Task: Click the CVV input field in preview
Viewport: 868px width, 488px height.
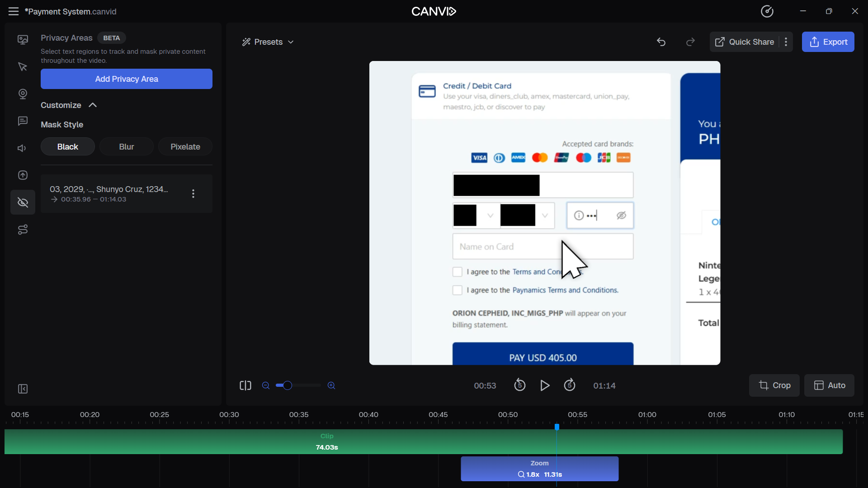Action: [x=600, y=216]
